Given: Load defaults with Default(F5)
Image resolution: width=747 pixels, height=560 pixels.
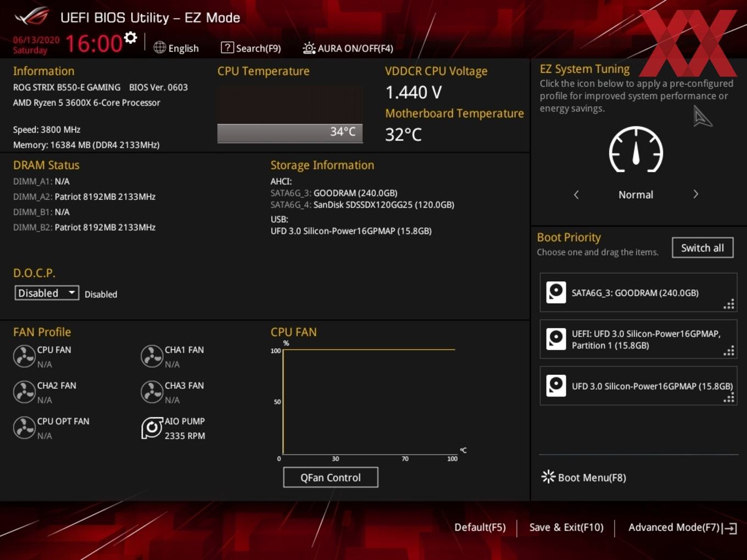Looking at the screenshot, I should pyautogui.click(x=480, y=528).
